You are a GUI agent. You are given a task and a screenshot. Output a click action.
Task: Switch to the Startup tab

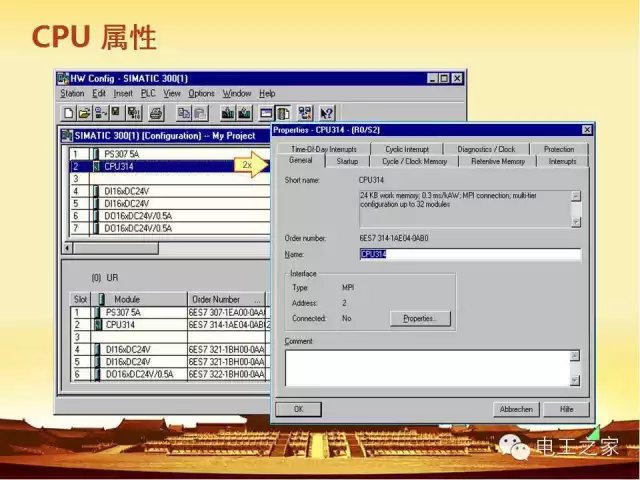pos(347,161)
